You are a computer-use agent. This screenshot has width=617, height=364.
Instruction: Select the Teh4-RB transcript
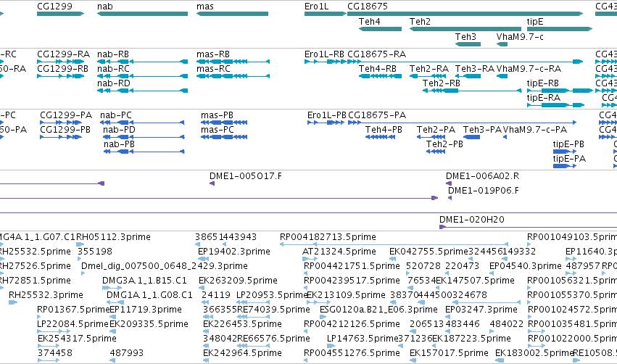click(380, 76)
